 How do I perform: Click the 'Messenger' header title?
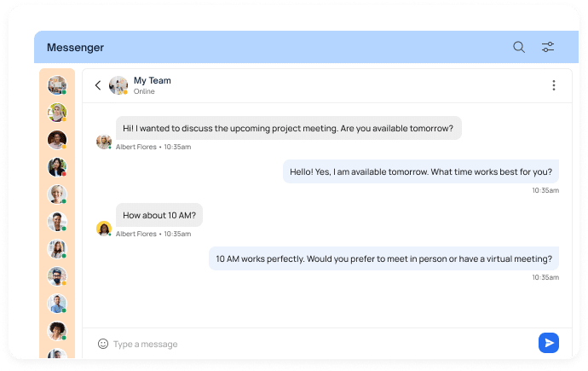pyautogui.click(x=75, y=48)
